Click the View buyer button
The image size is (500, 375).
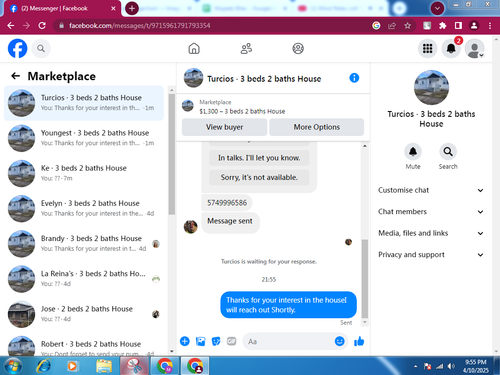224,127
